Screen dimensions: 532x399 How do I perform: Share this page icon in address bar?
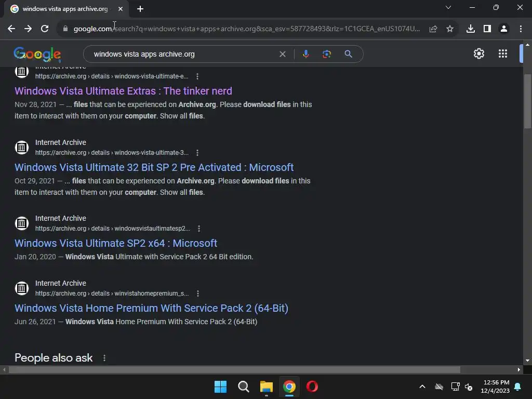(433, 29)
